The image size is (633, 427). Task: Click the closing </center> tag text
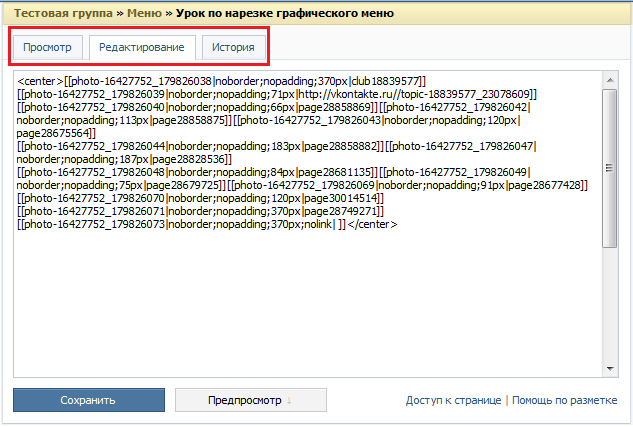(373, 224)
